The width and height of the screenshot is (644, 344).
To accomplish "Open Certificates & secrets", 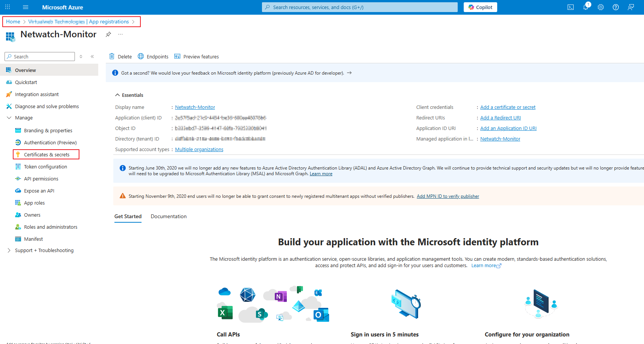I will point(47,154).
